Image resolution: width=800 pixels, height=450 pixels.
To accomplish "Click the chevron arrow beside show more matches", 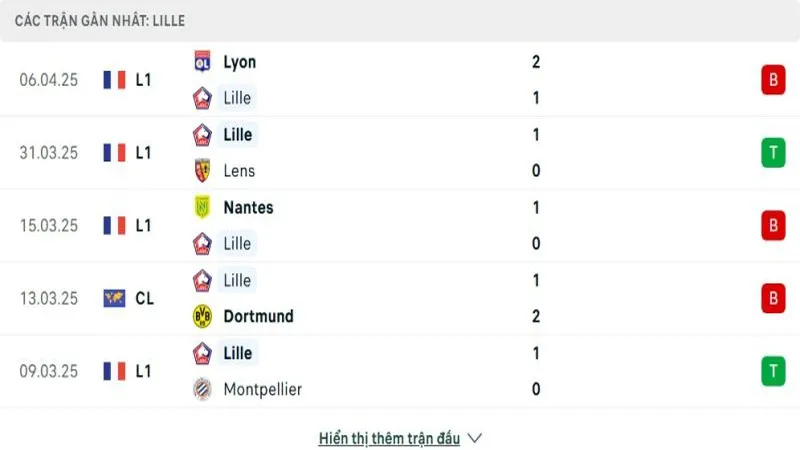I will click(x=474, y=438).
